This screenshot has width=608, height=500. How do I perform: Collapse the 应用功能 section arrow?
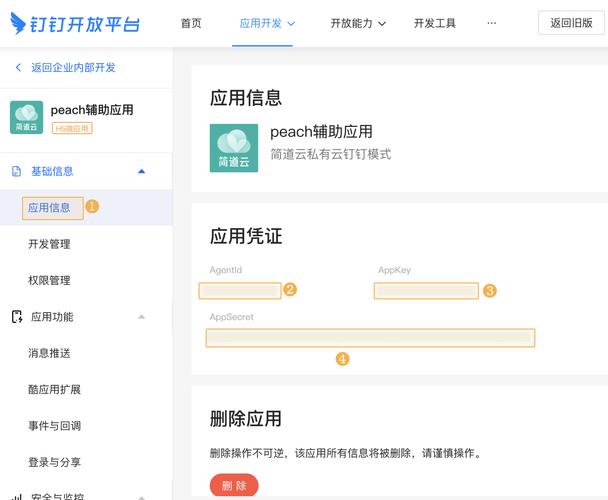click(x=142, y=317)
